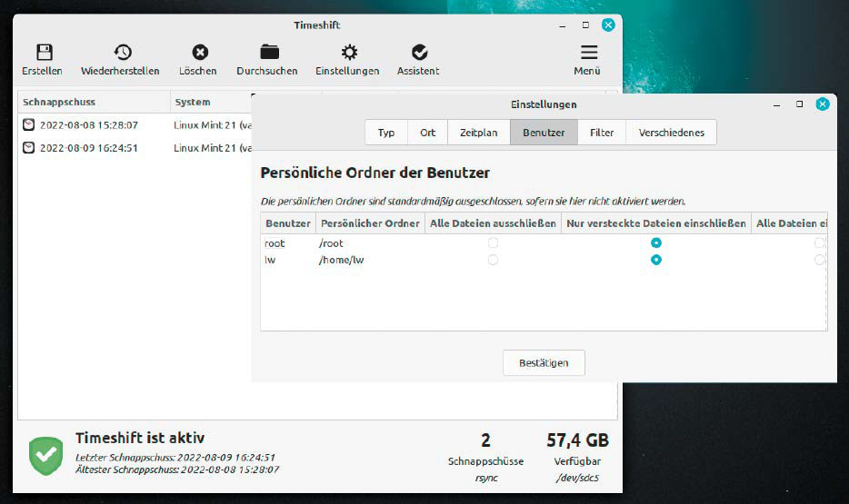The image size is (849, 504).
Task: Open the Menü hamburger icon
Action: [589, 53]
